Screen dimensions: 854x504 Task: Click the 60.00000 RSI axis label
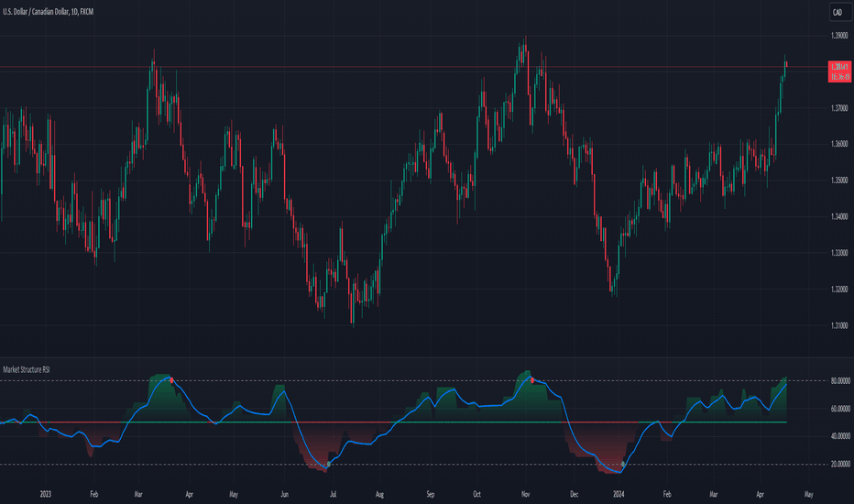coord(840,408)
